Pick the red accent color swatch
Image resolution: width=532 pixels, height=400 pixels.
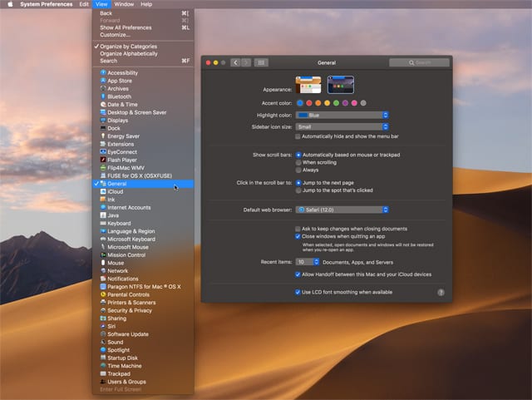point(309,103)
